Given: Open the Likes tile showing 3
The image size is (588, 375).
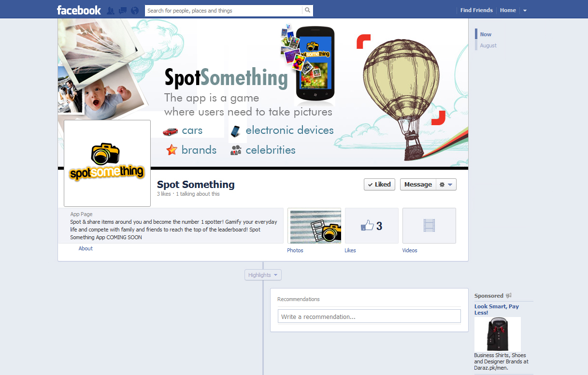Looking at the screenshot, I should tap(372, 226).
